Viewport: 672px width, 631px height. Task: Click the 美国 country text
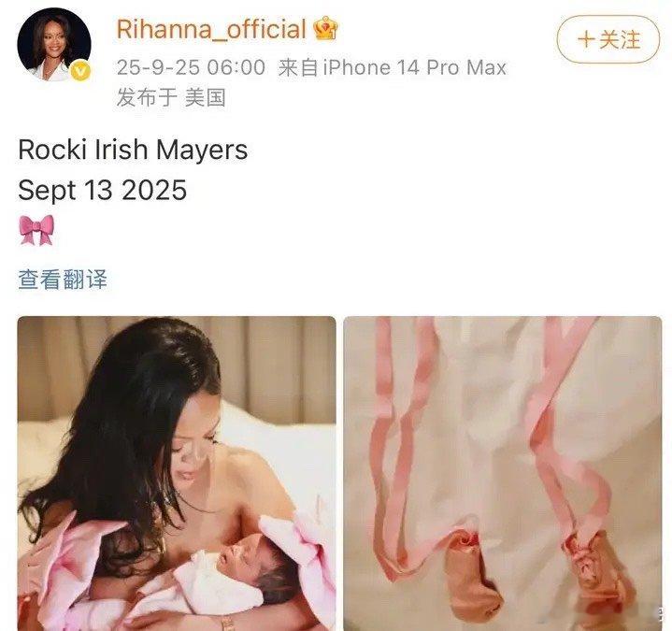click(x=206, y=98)
